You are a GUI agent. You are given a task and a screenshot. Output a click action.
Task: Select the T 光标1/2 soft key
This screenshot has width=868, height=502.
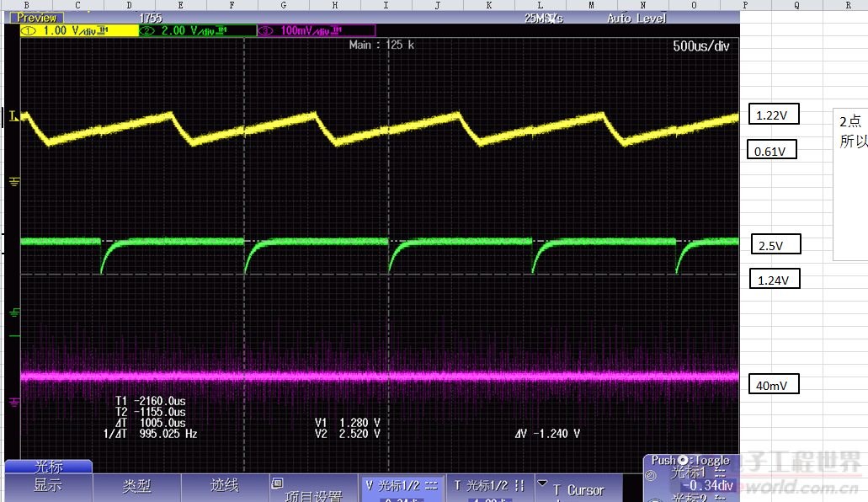coord(490,488)
